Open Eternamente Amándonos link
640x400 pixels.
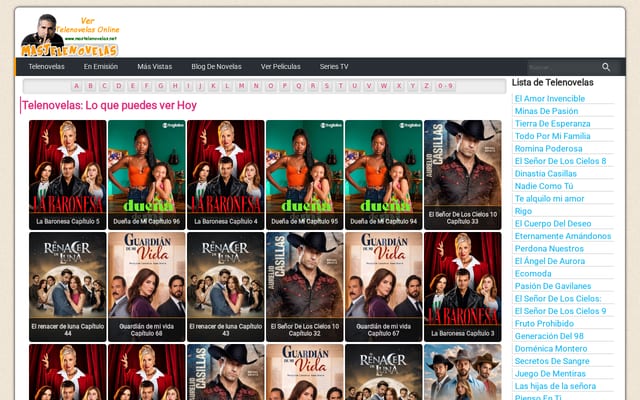(563, 236)
